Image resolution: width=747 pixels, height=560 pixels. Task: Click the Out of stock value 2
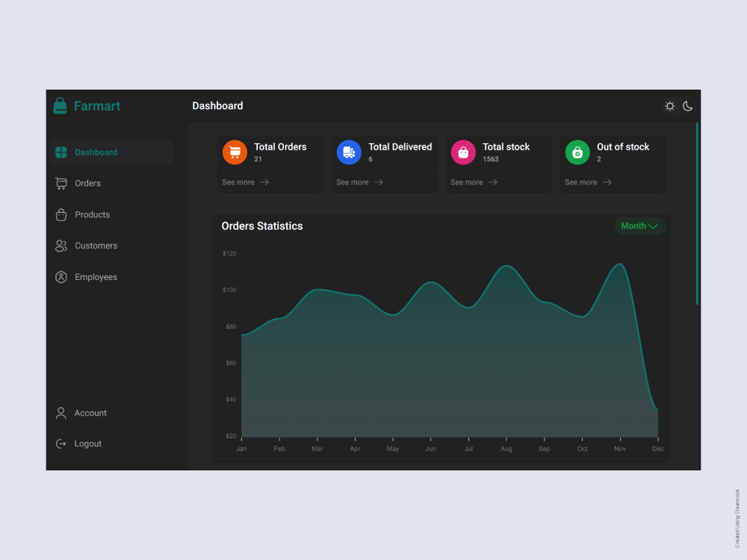tap(599, 160)
